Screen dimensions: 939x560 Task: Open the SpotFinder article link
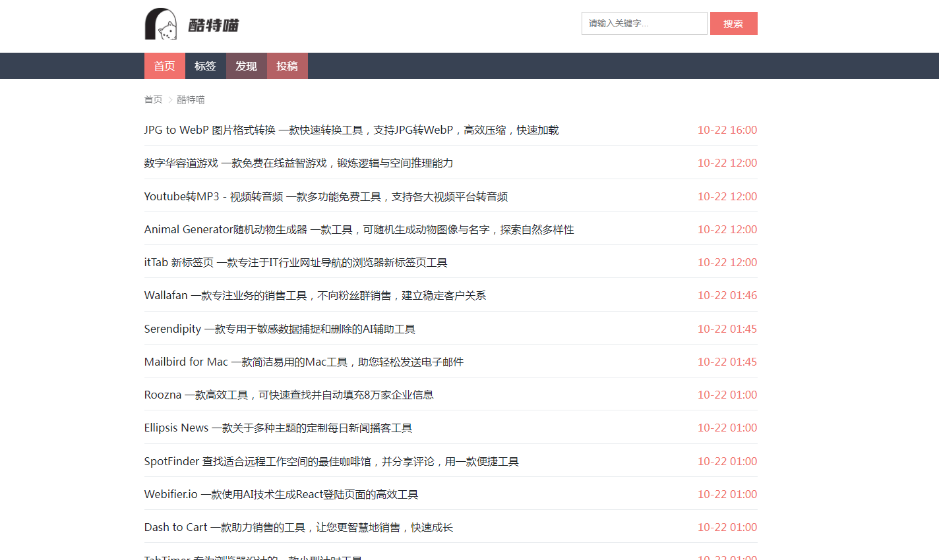point(332,461)
